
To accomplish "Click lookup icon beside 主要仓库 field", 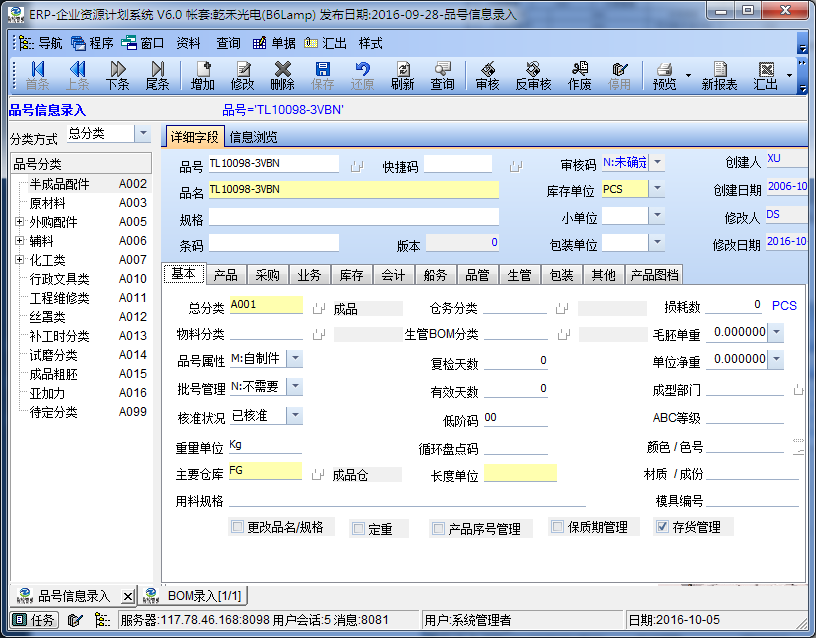I will [318, 474].
